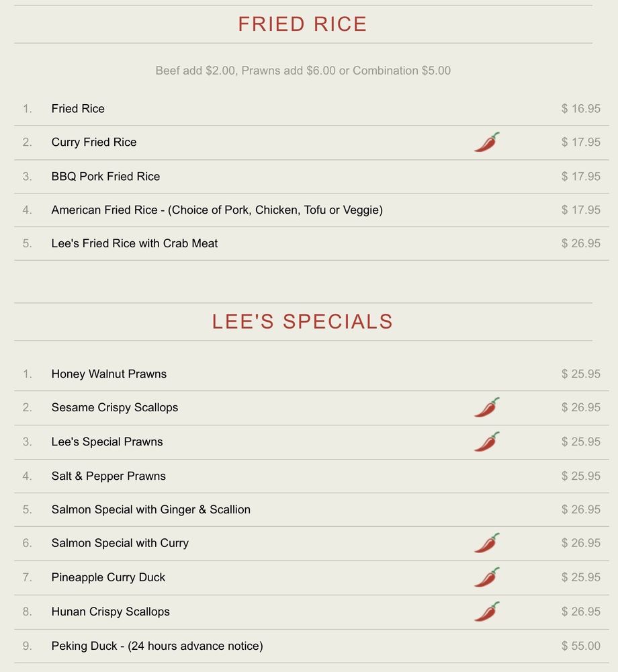This screenshot has height=672, width=618.
Task: Click the $55.00 price for Peking Duck
Action: tap(580, 646)
